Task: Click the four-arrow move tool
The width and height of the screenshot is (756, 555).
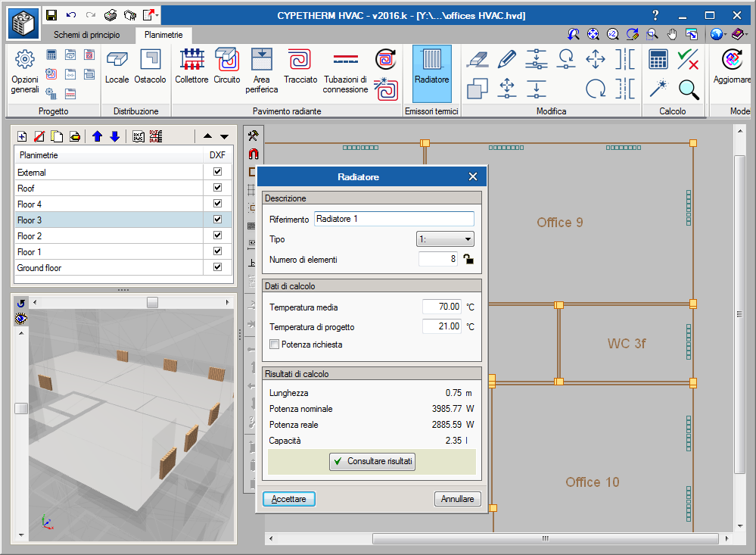Action: [596, 59]
